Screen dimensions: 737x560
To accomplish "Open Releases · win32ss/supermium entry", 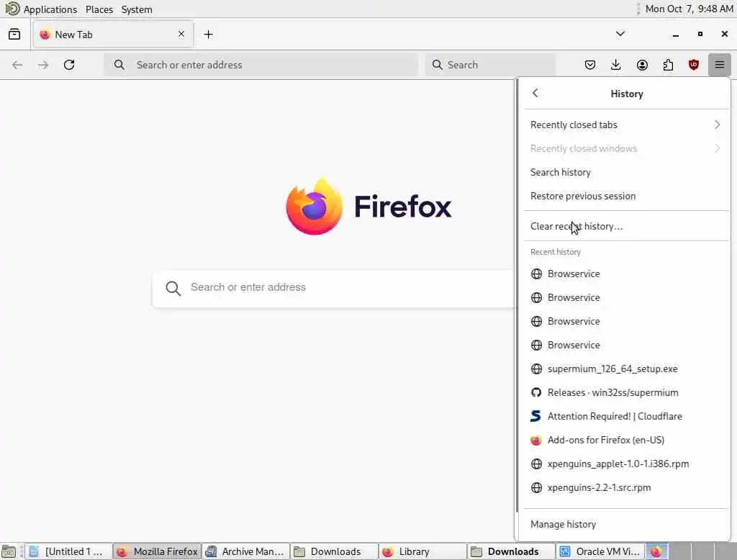I will (x=625, y=392).
